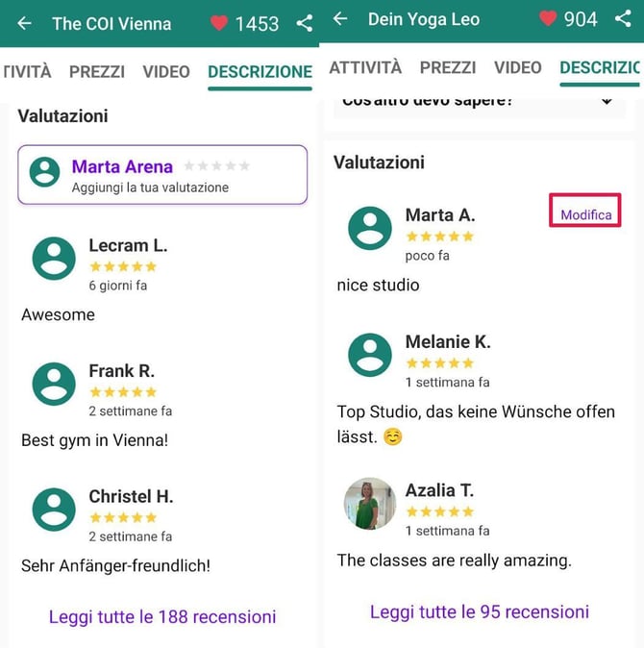The width and height of the screenshot is (644, 648).
Task: Open VIDEO tab in The COI Vienna
Action: coord(166,72)
